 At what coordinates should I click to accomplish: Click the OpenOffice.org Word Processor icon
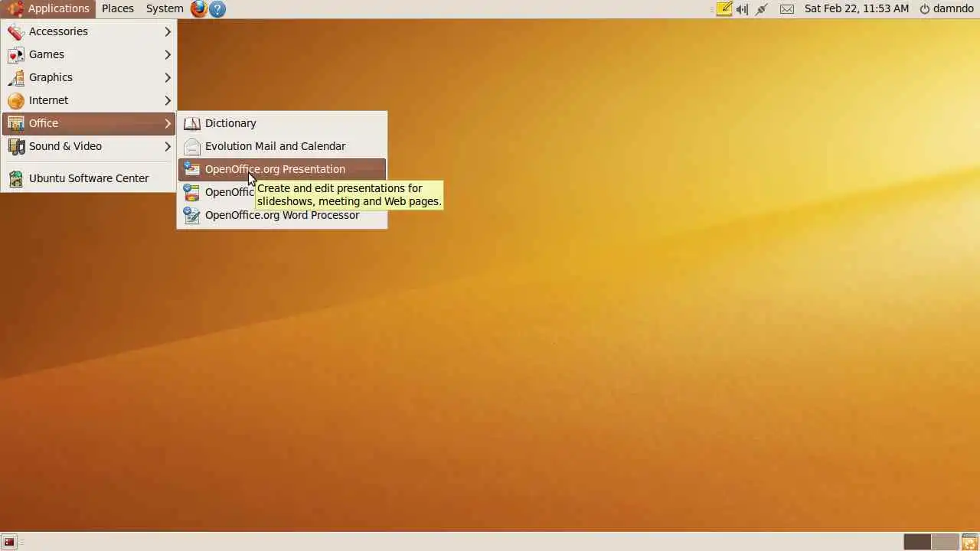tap(192, 215)
